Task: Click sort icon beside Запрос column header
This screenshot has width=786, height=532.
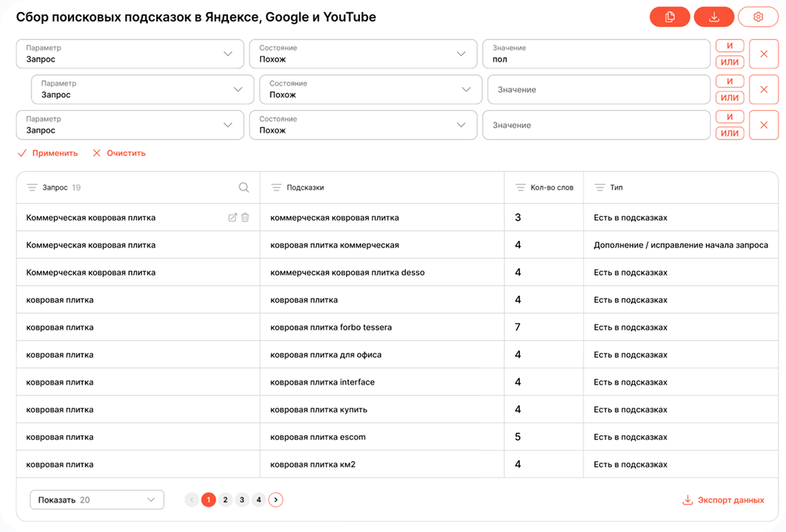Action: tap(32, 187)
